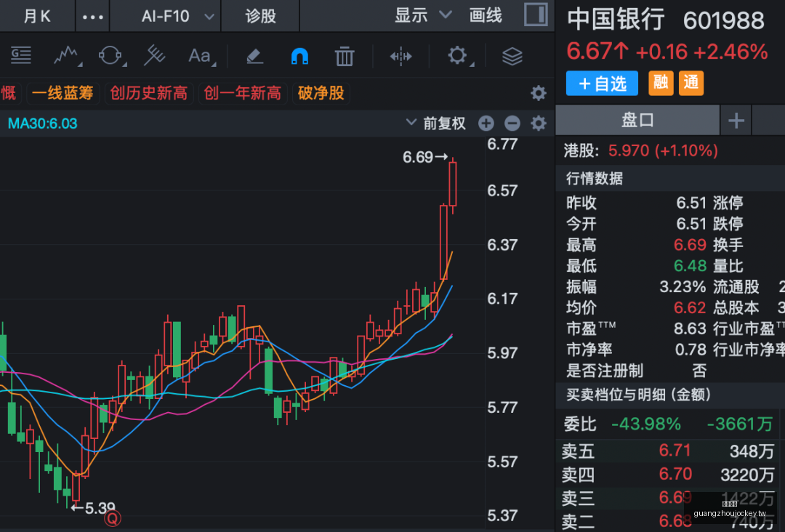785x532 pixels.
Task: Open the list-style drawing panel icon
Action: click(21, 55)
